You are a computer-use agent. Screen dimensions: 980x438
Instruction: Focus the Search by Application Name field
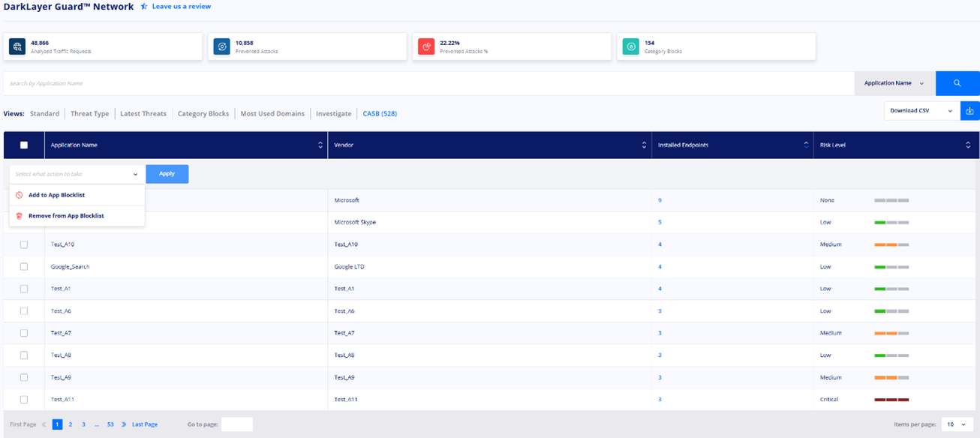(x=428, y=83)
